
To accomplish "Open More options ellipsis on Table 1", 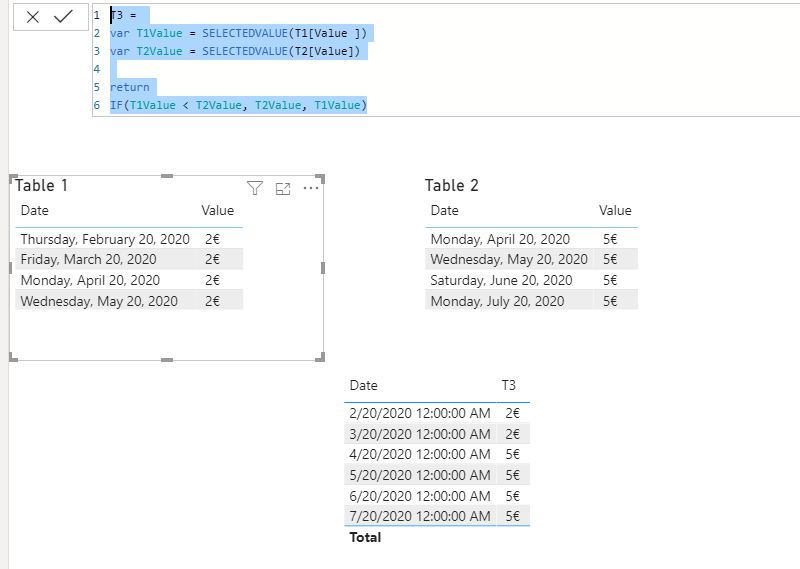I will pyautogui.click(x=311, y=188).
